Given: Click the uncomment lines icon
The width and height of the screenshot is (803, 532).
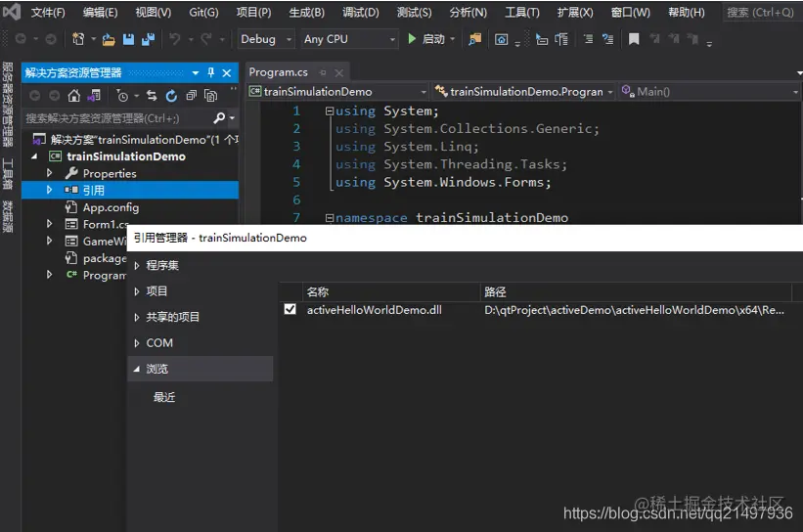Looking at the screenshot, I should (x=608, y=39).
